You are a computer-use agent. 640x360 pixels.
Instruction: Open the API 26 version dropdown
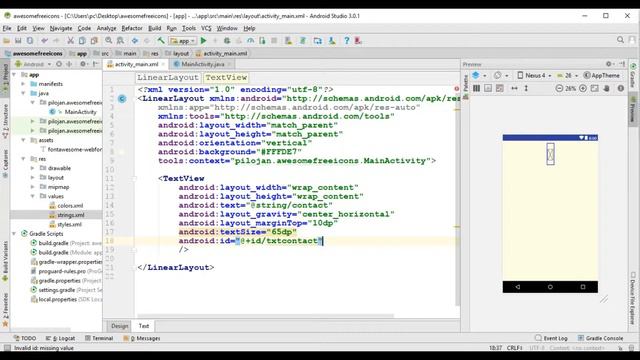(567, 76)
